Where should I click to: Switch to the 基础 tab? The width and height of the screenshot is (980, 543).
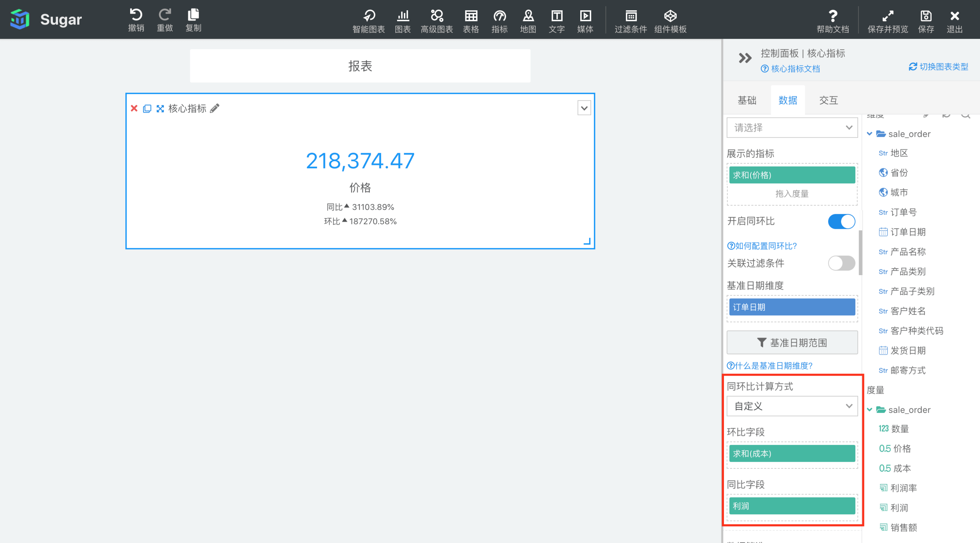click(747, 100)
